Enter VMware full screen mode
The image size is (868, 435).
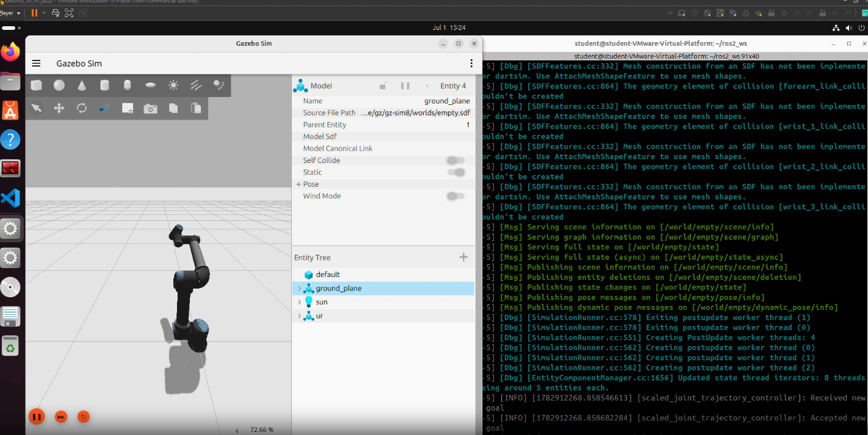click(x=69, y=13)
